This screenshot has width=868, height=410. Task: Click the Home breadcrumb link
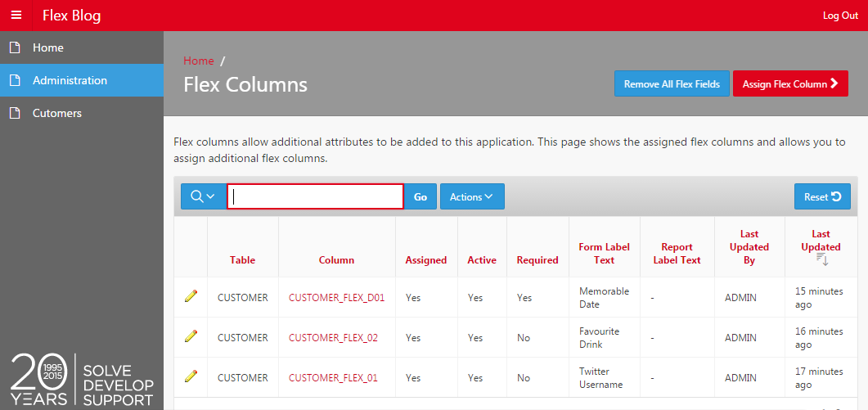pyautogui.click(x=199, y=61)
